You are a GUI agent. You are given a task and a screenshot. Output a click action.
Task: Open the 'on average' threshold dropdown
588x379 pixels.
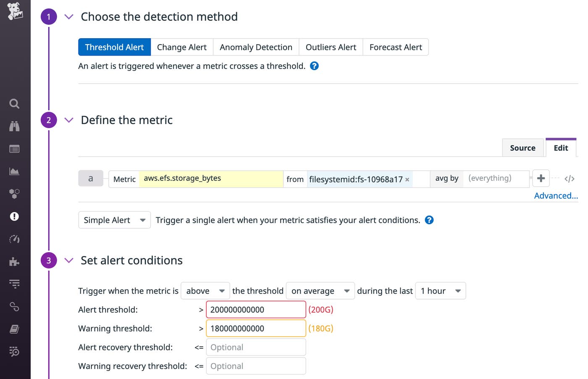click(320, 291)
